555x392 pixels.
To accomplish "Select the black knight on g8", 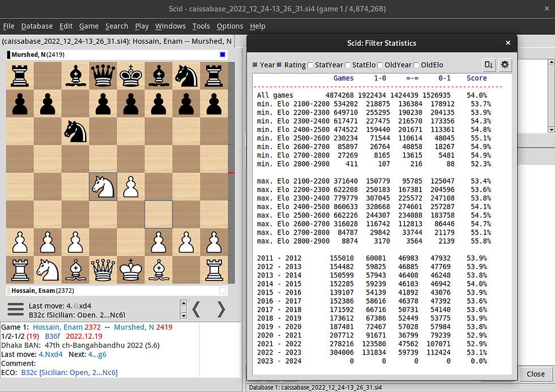I will pyautogui.click(x=186, y=75).
